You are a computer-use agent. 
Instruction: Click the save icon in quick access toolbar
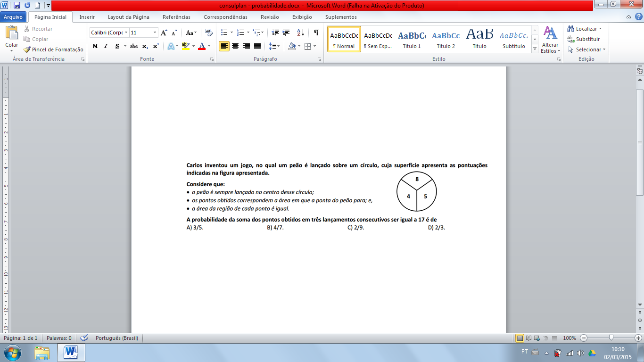click(x=17, y=5)
